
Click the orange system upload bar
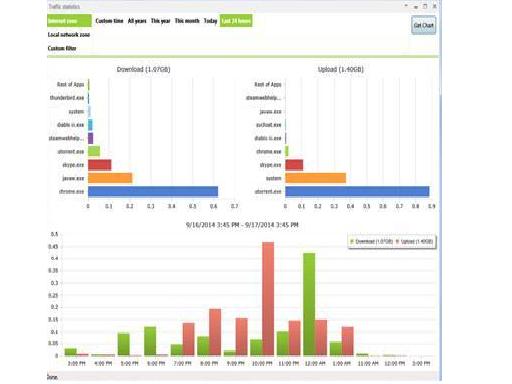pyautogui.click(x=315, y=178)
